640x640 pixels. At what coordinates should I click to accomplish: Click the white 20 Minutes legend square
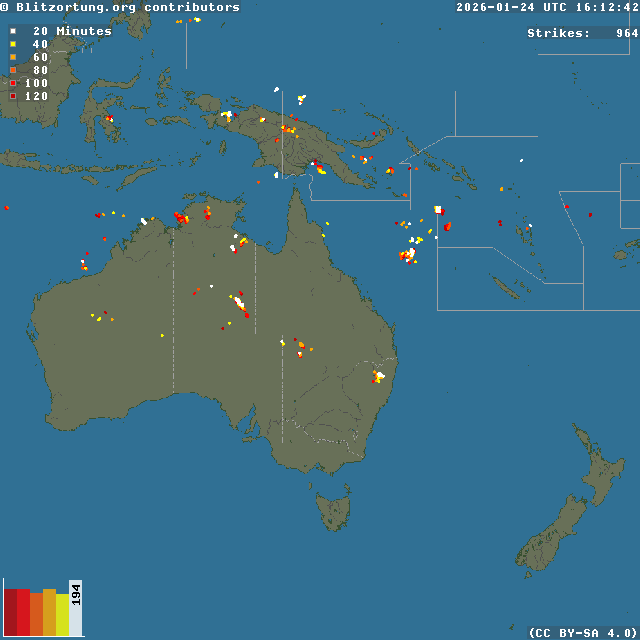click(x=13, y=31)
